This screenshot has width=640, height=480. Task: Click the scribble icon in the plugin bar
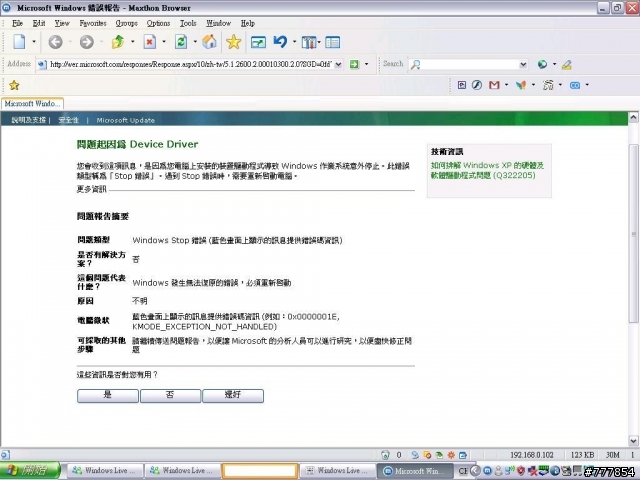click(x=548, y=85)
